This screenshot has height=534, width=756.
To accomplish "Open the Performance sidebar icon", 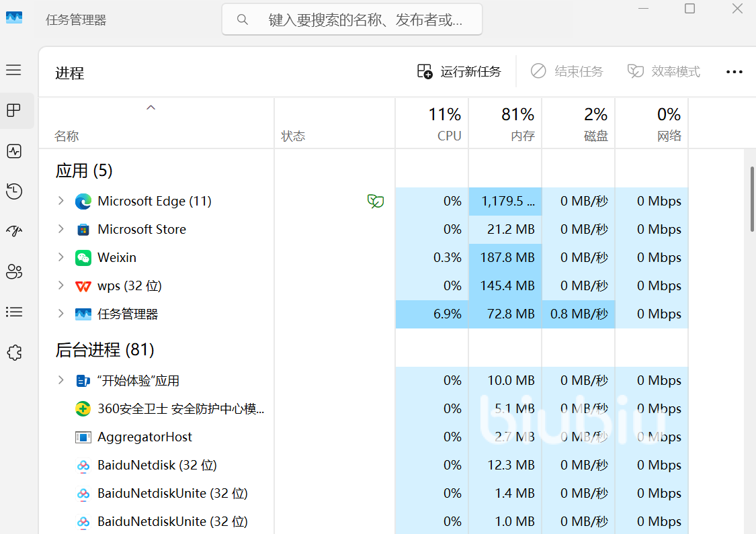I will click(x=14, y=151).
